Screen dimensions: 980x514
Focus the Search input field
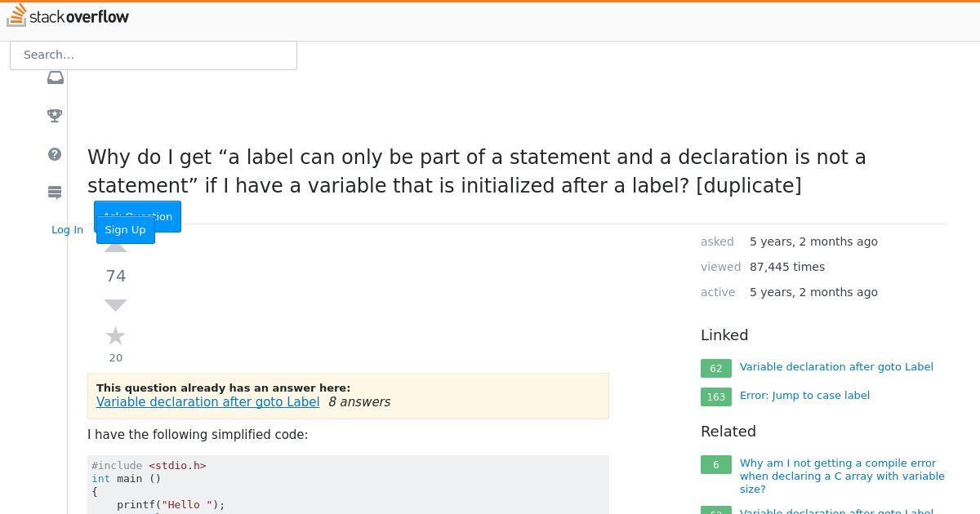point(154,55)
